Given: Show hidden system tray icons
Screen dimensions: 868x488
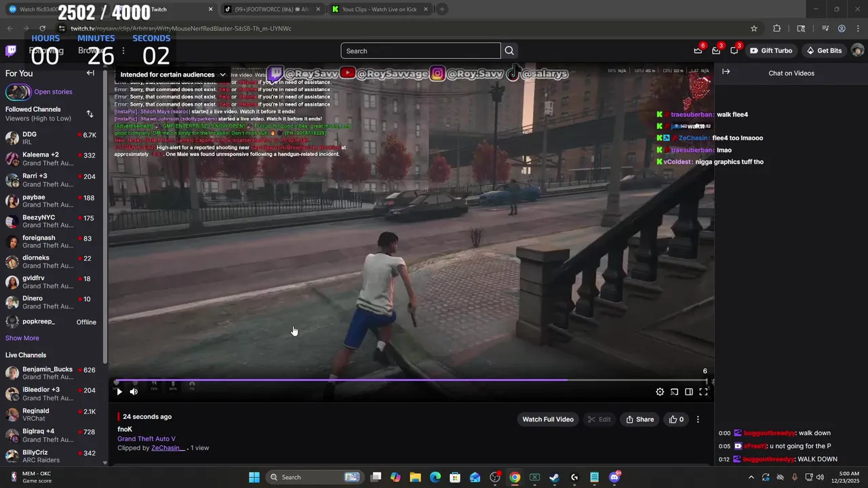Looking at the screenshot, I should pyautogui.click(x=751, y=477).
